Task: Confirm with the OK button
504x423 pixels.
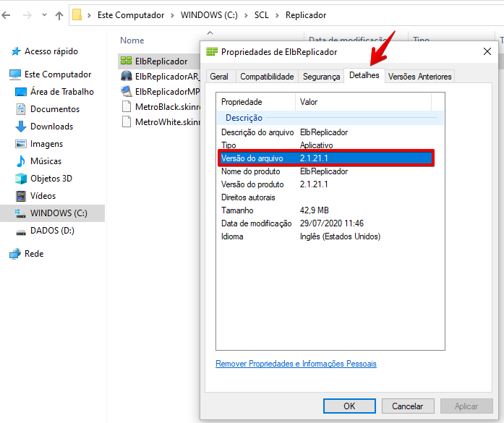Action: point(349,406)
